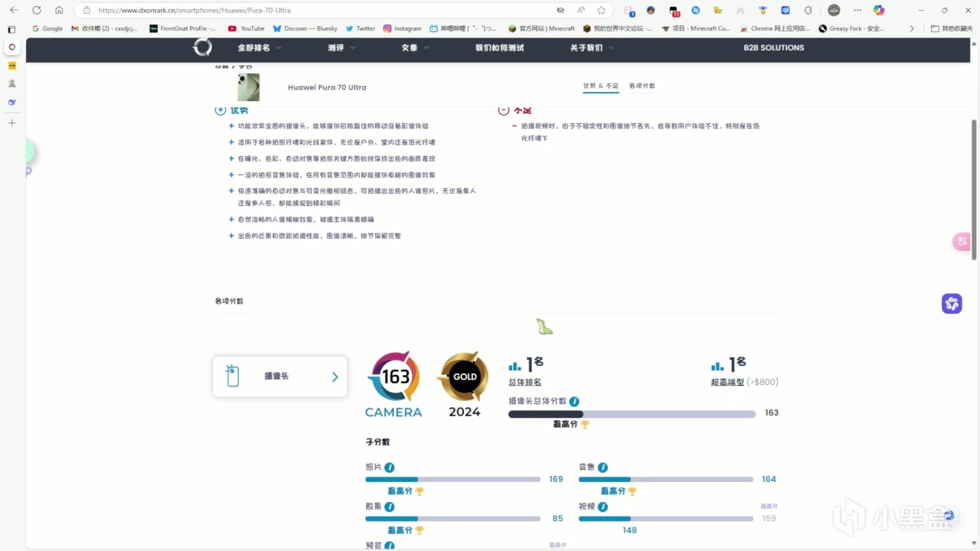This screenshot has height=551, width=980.
Task: Open the Google bookmark
Action: [47, 28]
